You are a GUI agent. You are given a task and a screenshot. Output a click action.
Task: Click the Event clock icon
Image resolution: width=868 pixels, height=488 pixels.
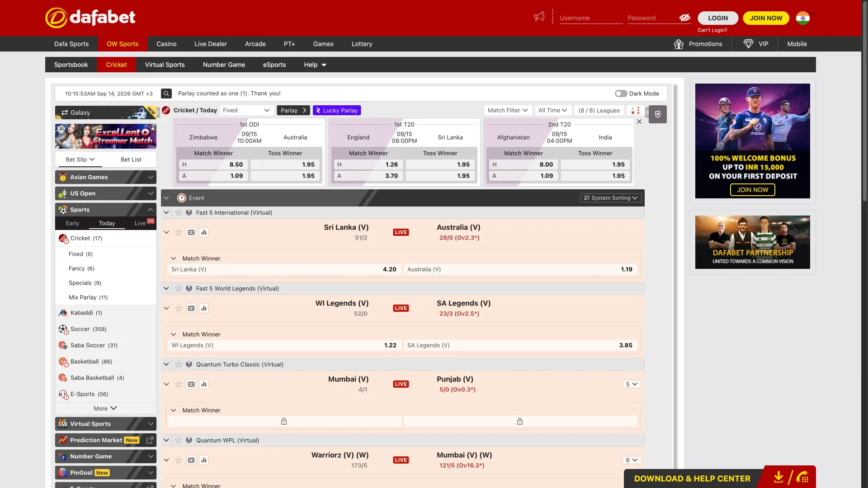tap(182, 198)
